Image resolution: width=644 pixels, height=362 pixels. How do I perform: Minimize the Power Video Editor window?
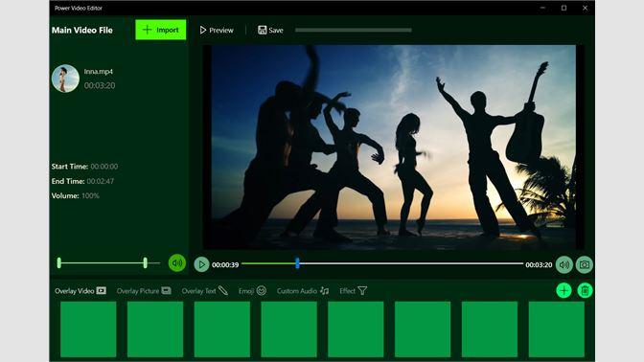(543, 8)
